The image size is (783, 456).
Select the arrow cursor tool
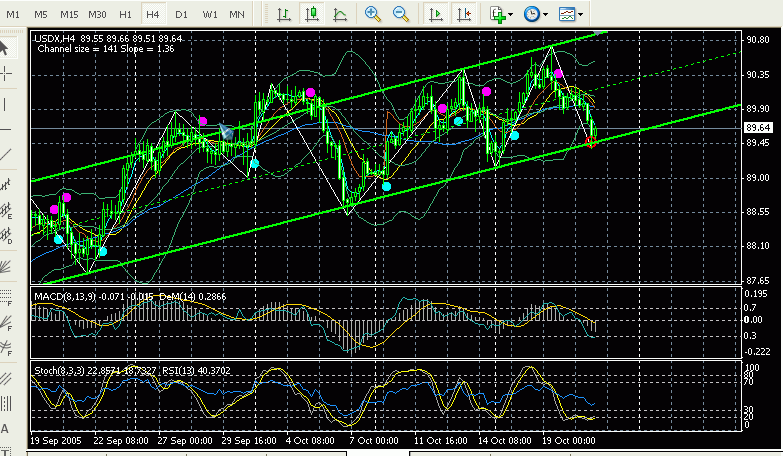tap(7, 46)
